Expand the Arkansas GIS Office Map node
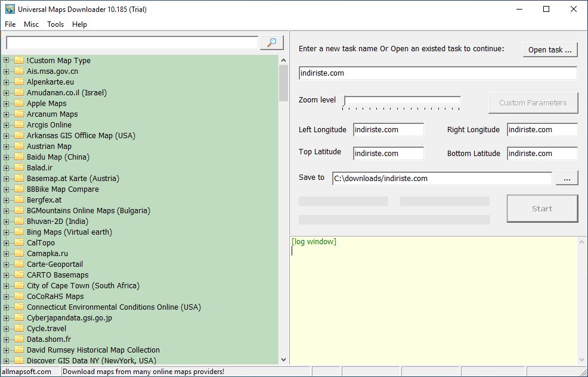This screenshot has width=588, height=377. [6, 136]
